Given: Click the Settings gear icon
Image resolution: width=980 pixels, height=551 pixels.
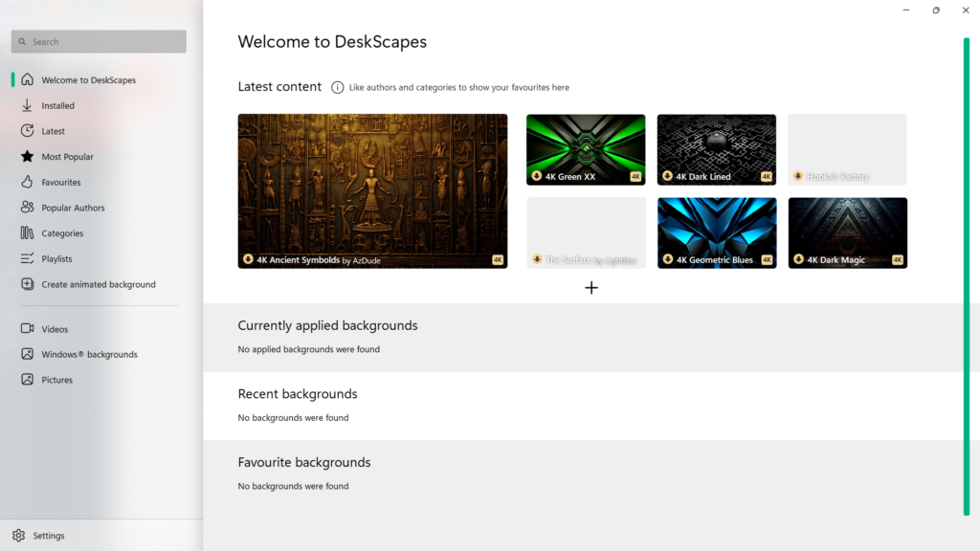Looking at the screenshot, I should tap(19, 536).
